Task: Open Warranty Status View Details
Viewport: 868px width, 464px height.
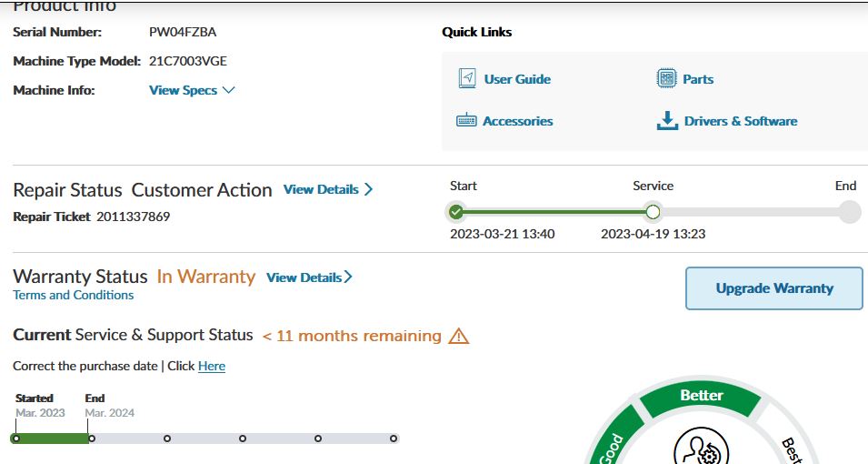Action: 309,277
